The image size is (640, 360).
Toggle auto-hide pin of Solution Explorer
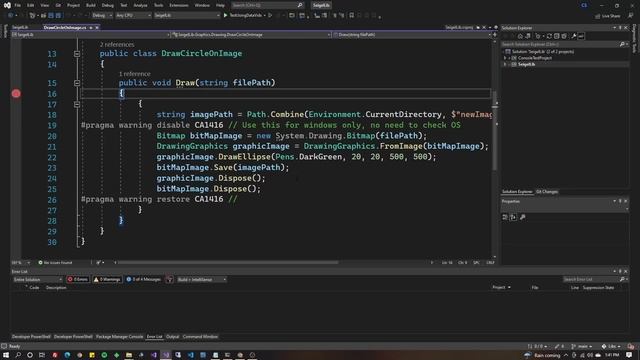click(x=620, y=28)
